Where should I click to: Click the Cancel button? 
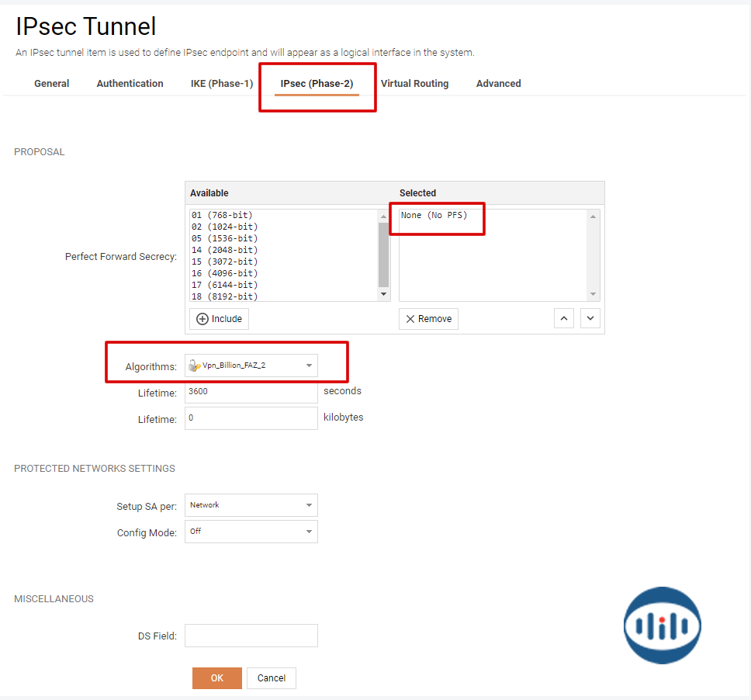pos(272,678)
